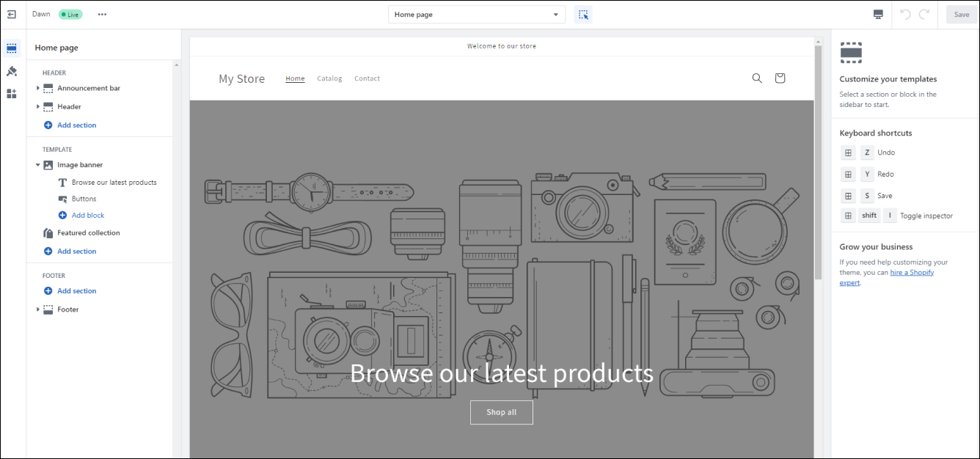The height and width of the screenshot is (459, 980).
Task: Expand the Announcement bar section
Action: pos(37,88)
